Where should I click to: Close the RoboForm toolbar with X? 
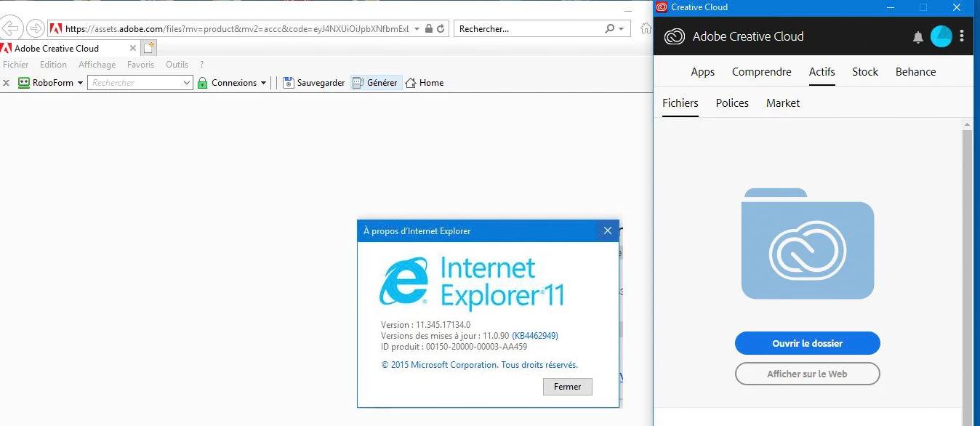tap(7, 83)
